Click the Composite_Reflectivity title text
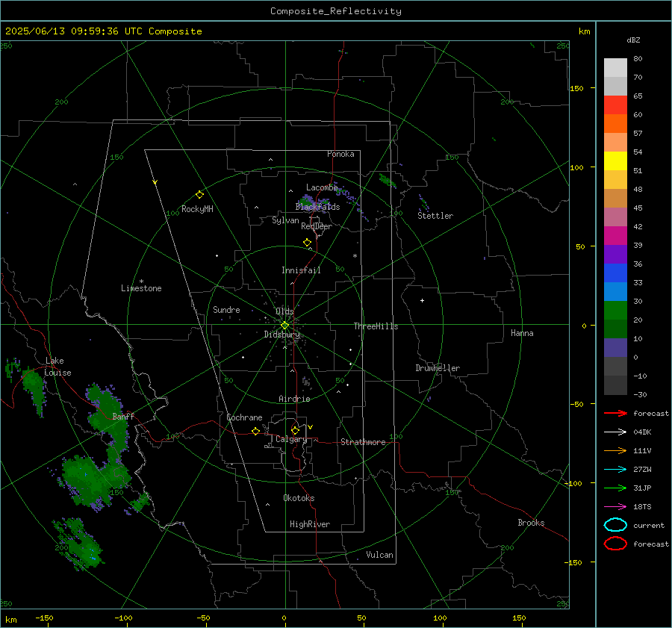 336,11
